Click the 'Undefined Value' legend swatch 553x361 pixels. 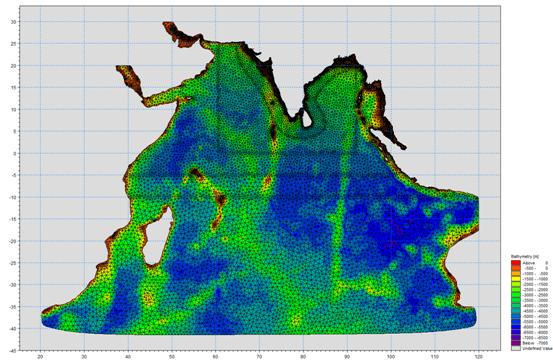point(516,348)
